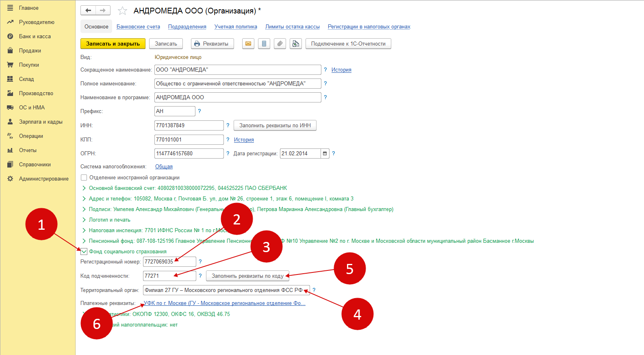This screenshot has width=644, height=355.
Task: Open Зарплата и кадры section
Action: [x=41, y=122]
